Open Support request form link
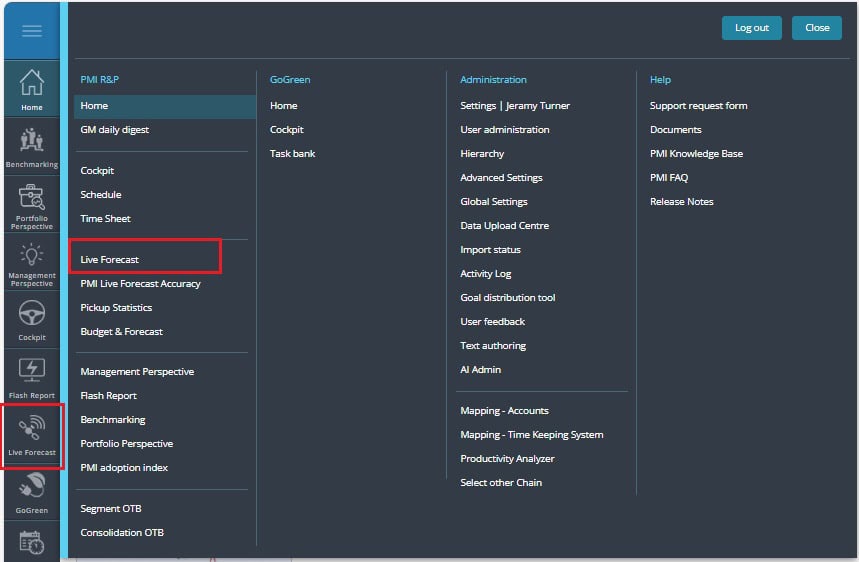This screenshot has width=859, height=562. click(x=698, y=106)
